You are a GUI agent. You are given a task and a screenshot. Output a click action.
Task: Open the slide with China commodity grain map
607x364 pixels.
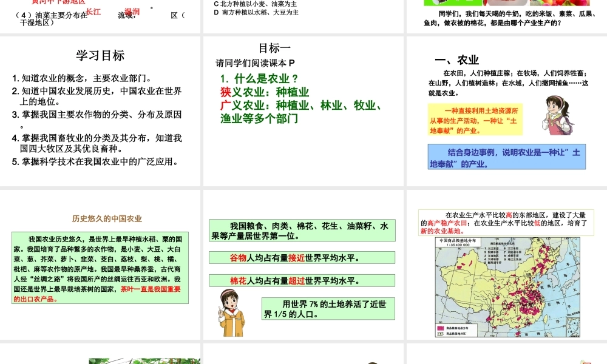(x=507, y=265)
